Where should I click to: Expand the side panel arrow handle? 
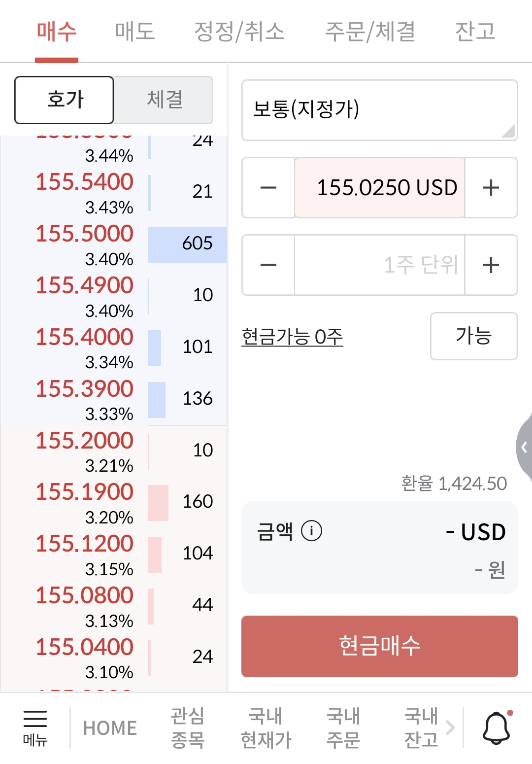[x=524, y=447]
